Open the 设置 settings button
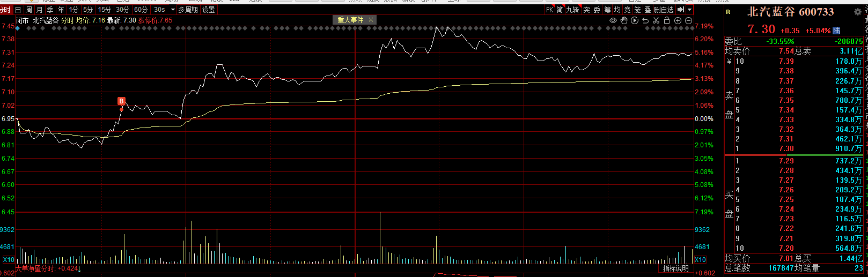 209,10
